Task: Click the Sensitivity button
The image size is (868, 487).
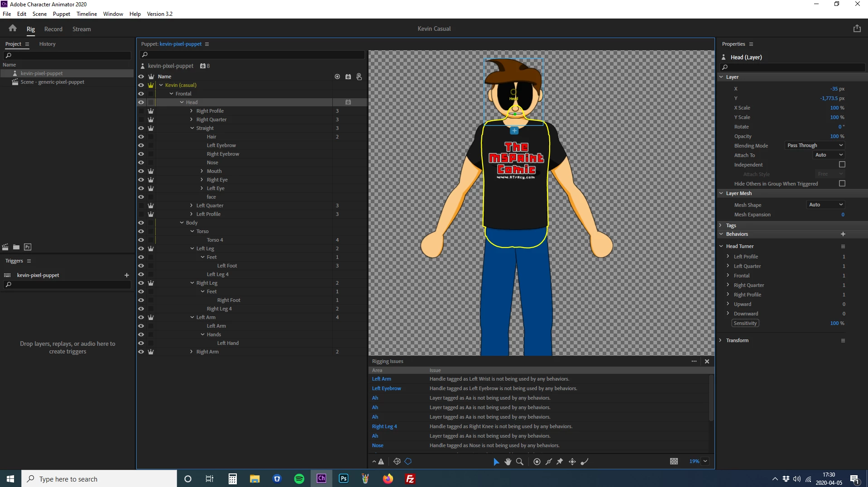Action: click(x=745, y=323)
